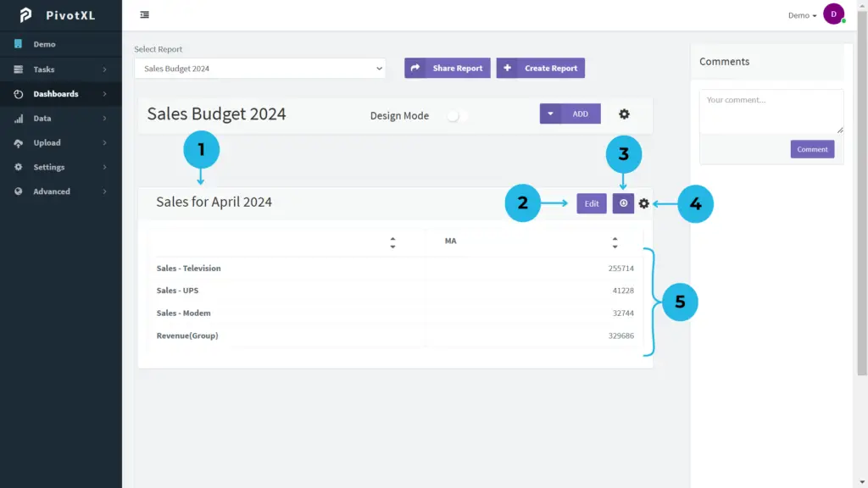
Task: Click the Settings gear icon in sidebar
Action: point(19,167)
